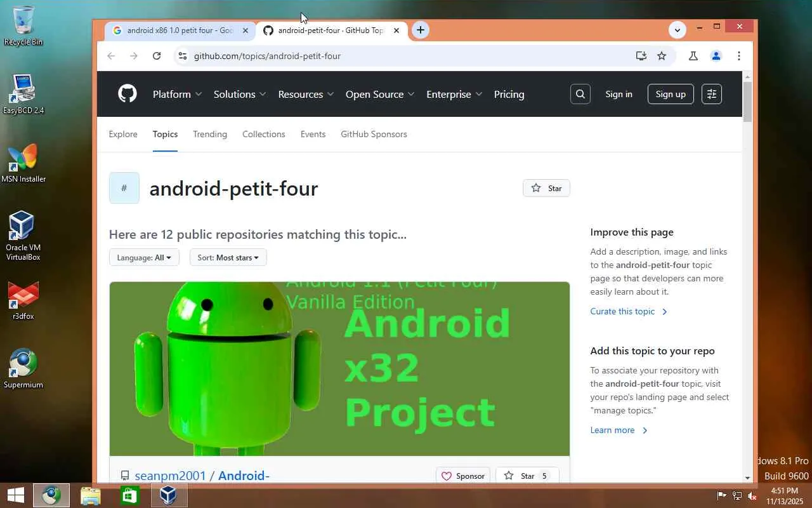Open the Recycle Bin desktop icon
The width and height of the screenshot is (812, 508).
click(x=23, y=26)
